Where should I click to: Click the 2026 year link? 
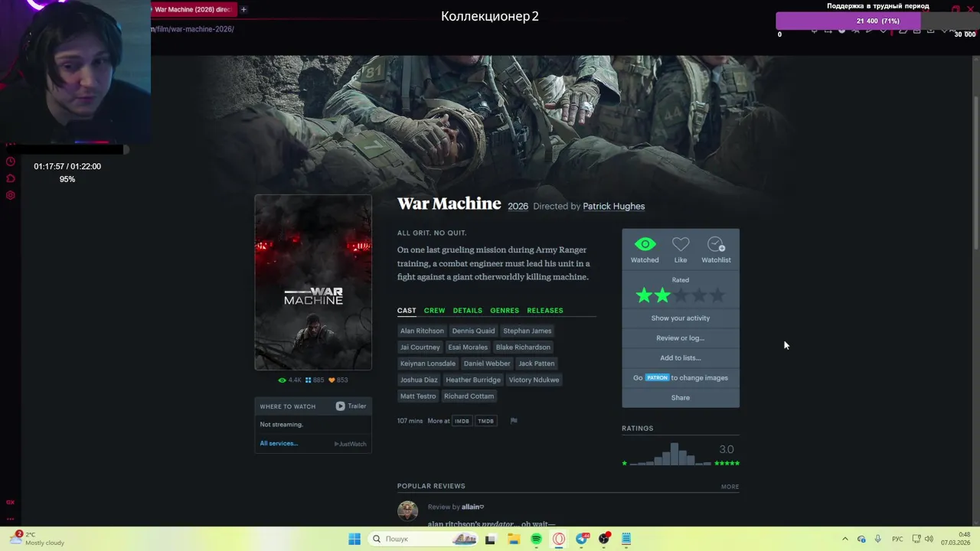518,207
